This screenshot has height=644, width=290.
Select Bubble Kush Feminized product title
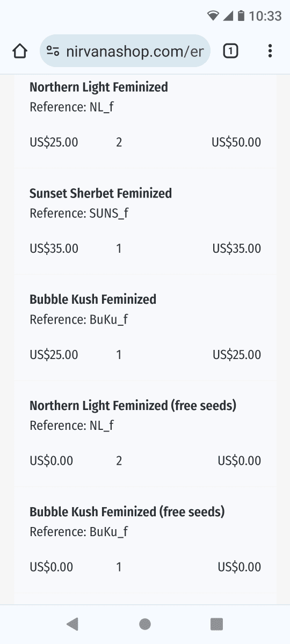[x=93, y=299]
